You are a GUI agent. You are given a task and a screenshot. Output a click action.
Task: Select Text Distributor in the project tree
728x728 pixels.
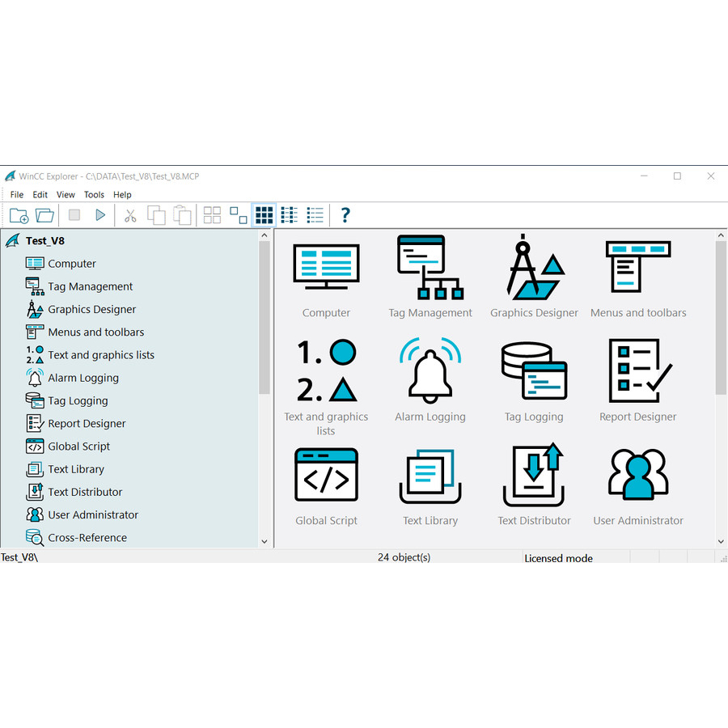click(86, 492)
